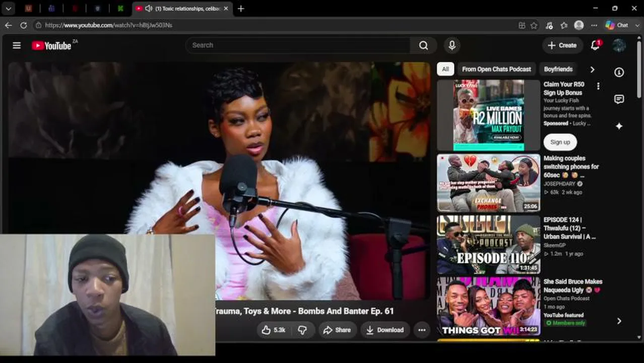Image resolution: width=644 pixels, height=363 pixels.
Task: Play the Exchange Phones 25:06 thumbnail
Action: point(488,183)
